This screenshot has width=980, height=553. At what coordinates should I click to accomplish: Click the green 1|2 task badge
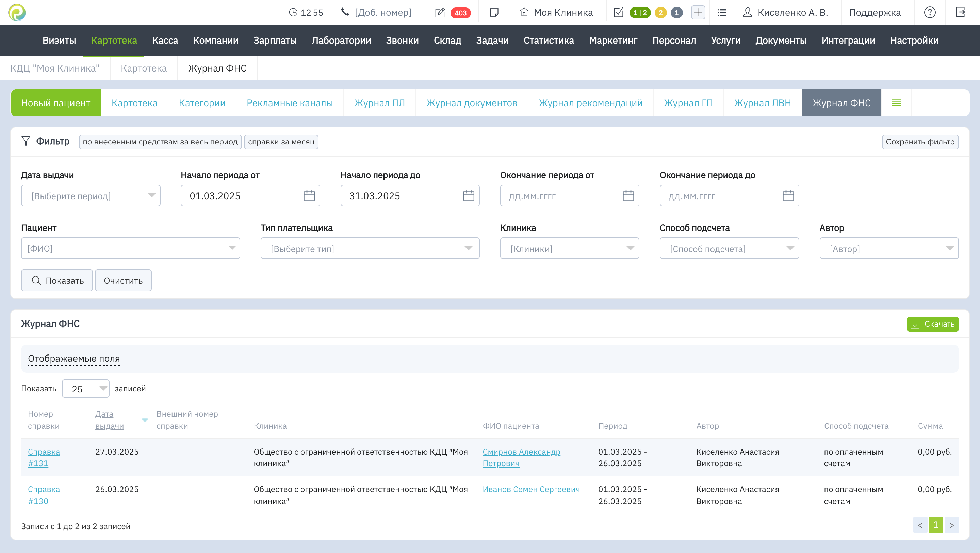click(x=640, y=13)
